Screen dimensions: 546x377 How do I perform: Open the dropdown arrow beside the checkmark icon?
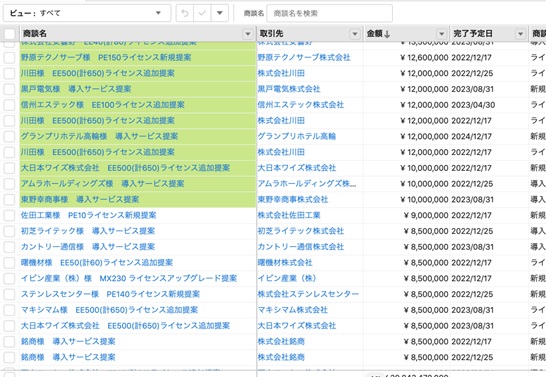click(219, 13)
